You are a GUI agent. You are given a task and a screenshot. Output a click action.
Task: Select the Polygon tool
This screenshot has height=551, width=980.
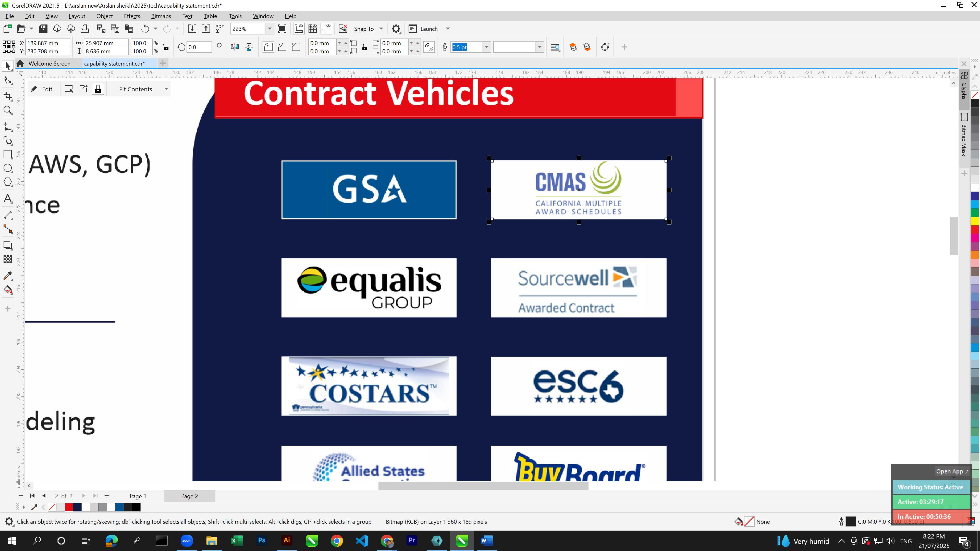coord(8,182)
